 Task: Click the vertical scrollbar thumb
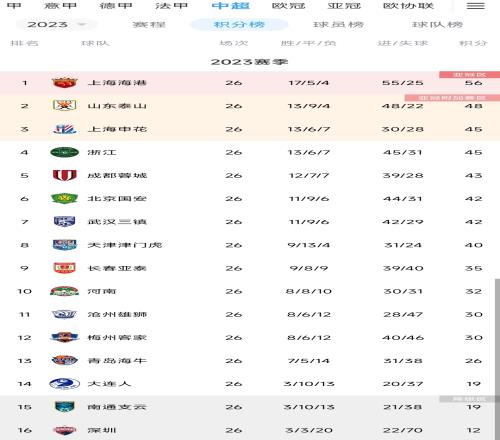click(497, 359)
